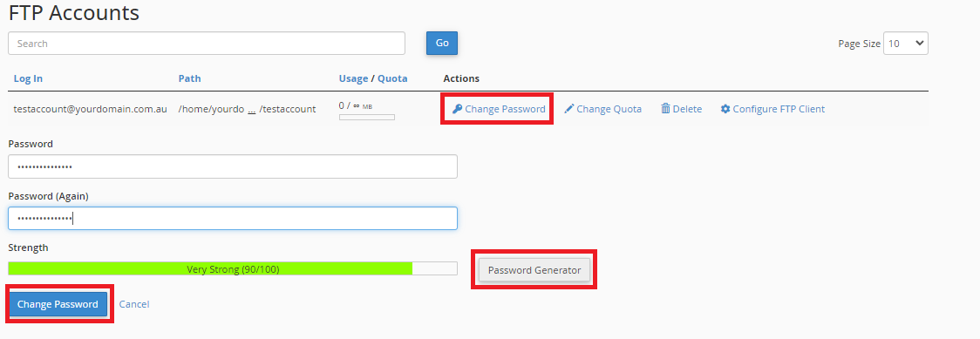This screenshot has height=339, width=980.
Task: Click the trash can Delete icon
Action: (x=665, y=109)
